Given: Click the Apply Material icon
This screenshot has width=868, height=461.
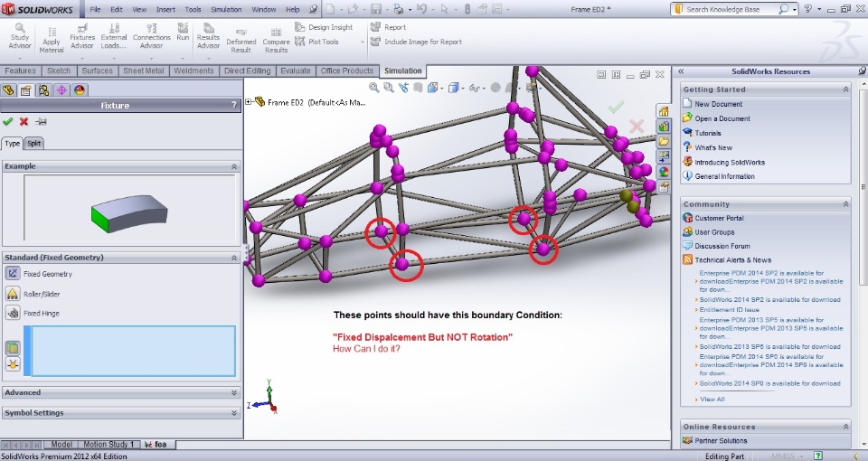Looking at the screenshot, I should pyautogui.click(x=52, y=40).
